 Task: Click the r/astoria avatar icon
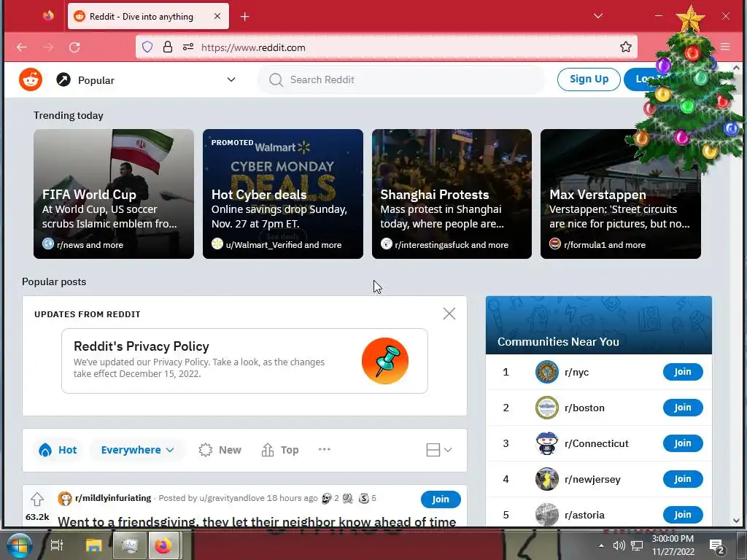(547, 515)
